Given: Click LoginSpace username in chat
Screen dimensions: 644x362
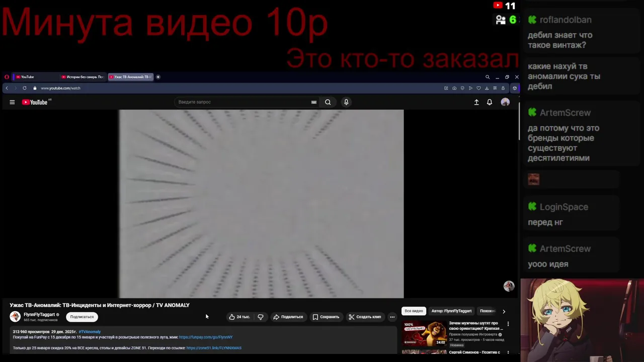Looking at the screenshot, I should 564,207.
